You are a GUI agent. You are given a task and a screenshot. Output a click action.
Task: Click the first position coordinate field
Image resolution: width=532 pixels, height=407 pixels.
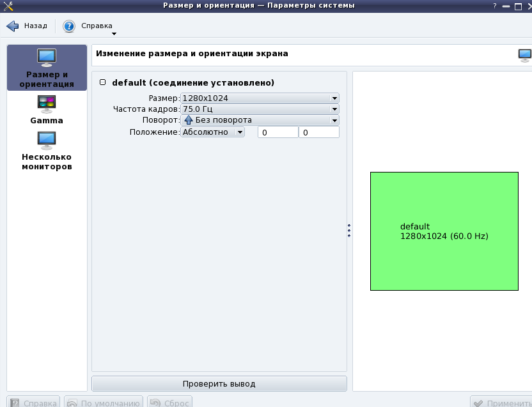coord(278,132)
